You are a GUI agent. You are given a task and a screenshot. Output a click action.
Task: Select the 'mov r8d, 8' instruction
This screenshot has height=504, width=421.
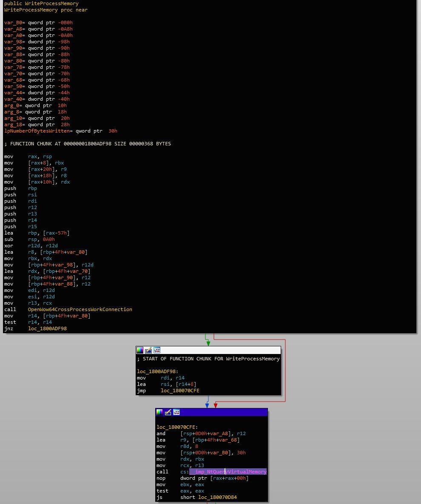point(177,446)
